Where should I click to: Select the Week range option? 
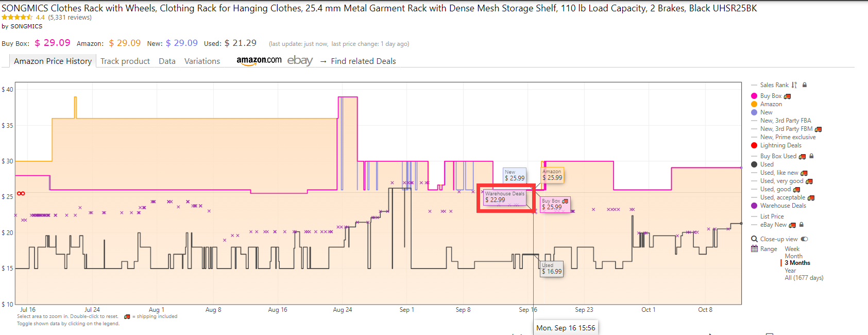tap(792, 249)
